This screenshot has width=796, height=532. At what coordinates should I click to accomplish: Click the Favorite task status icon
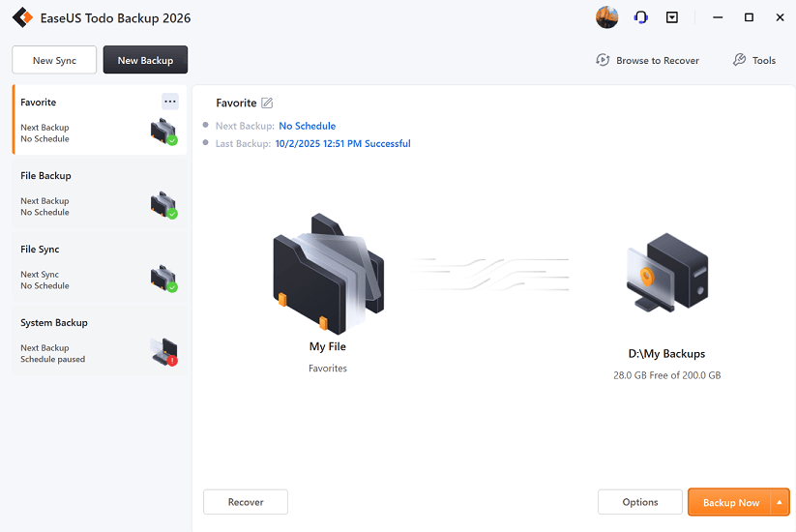(x=163, y=132)
